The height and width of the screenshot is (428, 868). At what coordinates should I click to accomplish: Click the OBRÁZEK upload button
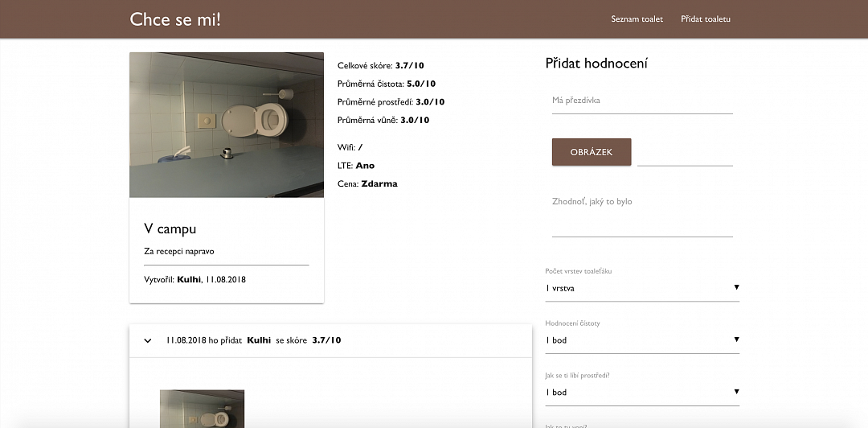[592, 152]
